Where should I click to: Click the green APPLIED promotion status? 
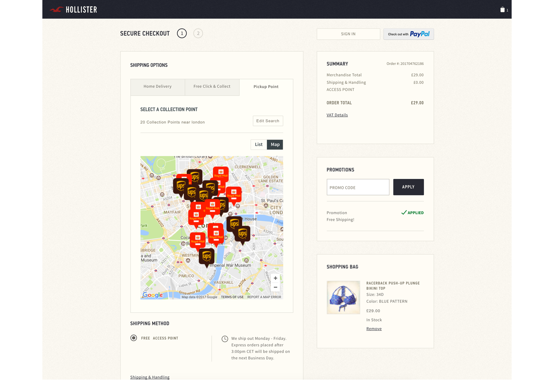tap(413, 213)
